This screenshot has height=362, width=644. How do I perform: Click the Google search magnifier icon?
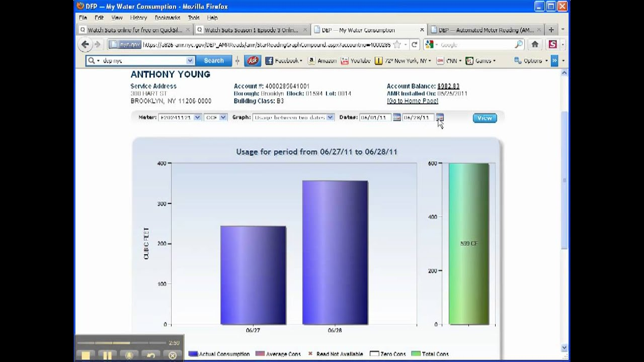point(518,45)
